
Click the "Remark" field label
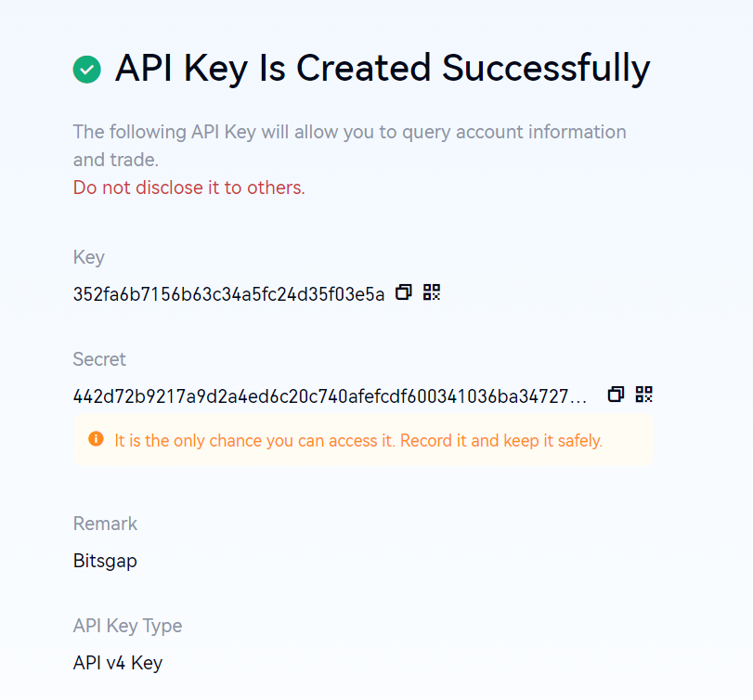point(105,524)
